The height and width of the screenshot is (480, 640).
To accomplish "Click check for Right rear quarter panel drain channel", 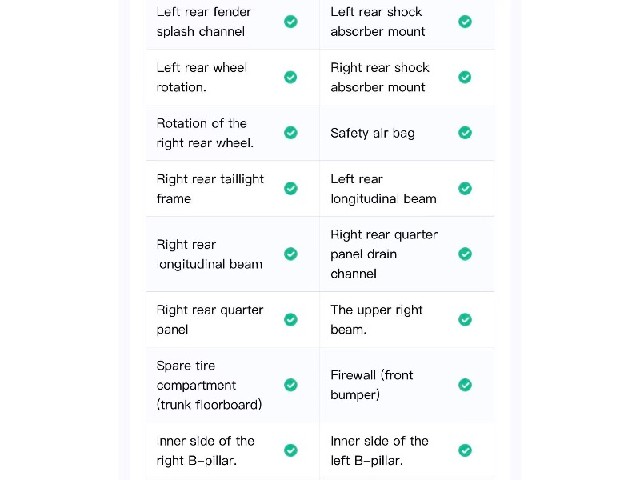I will pos(464,254).
